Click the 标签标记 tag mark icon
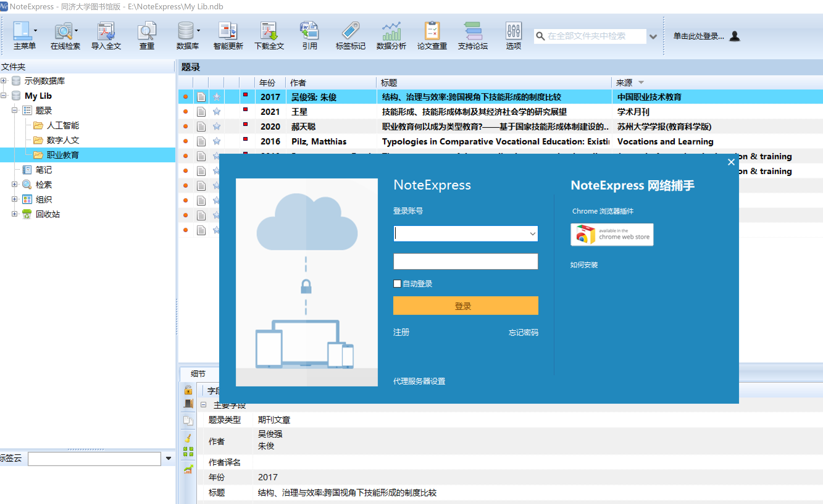The height and width of the screenshot is (504, 823). [x=350, y=31]
